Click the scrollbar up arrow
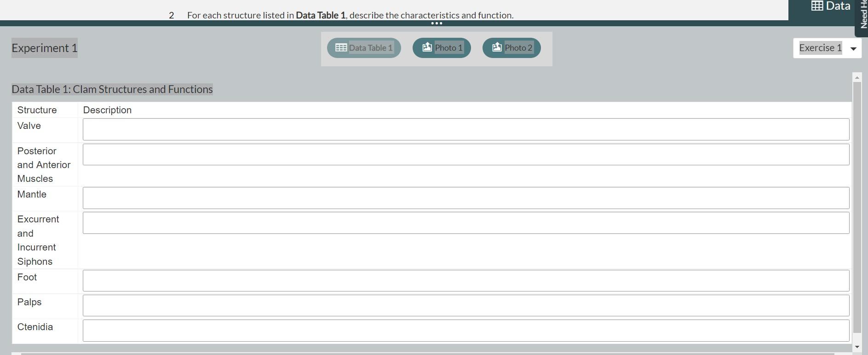 (857, 77)
